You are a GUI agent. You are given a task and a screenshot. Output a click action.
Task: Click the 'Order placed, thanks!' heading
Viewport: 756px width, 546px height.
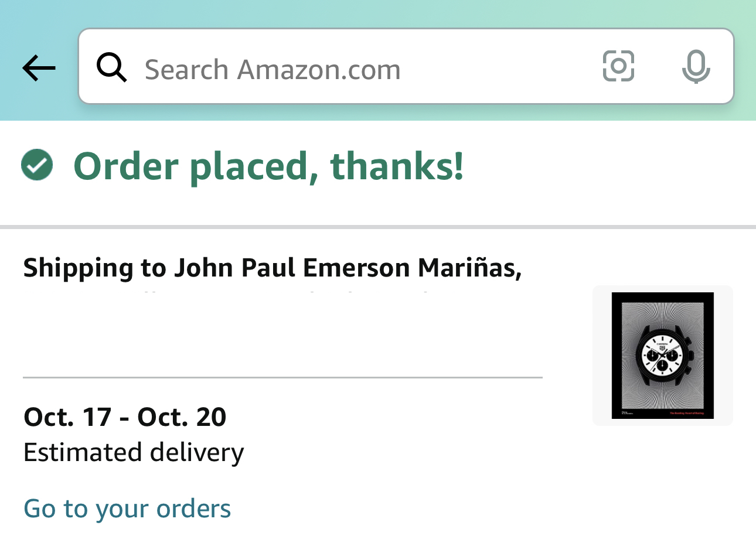[268, 166]
